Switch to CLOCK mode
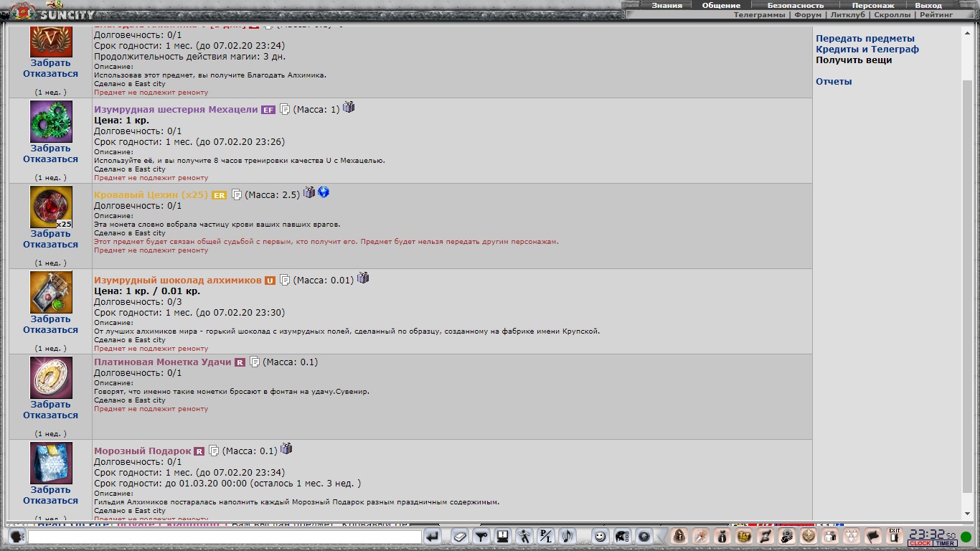This screenshot has width=980, height=551. click(x=920, y=543)
